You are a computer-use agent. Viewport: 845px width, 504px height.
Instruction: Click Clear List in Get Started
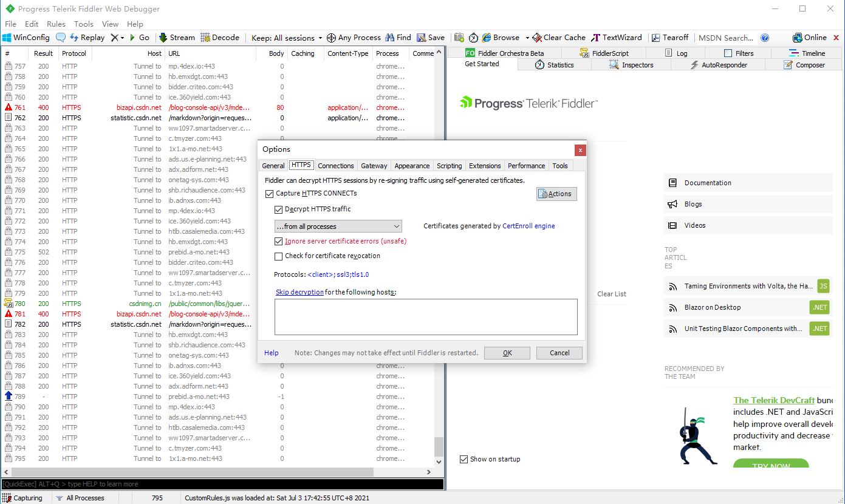[x=612, y=294]
